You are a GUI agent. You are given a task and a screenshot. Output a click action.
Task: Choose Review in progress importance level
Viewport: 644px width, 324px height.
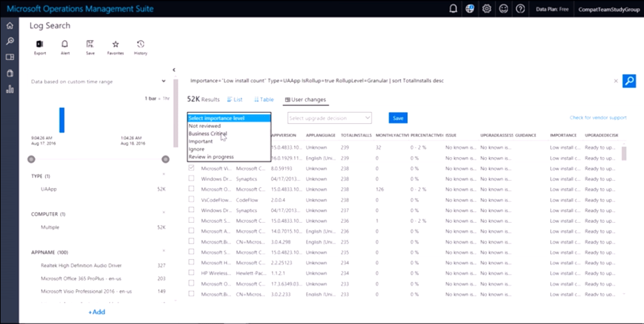(x=229, y=157)
